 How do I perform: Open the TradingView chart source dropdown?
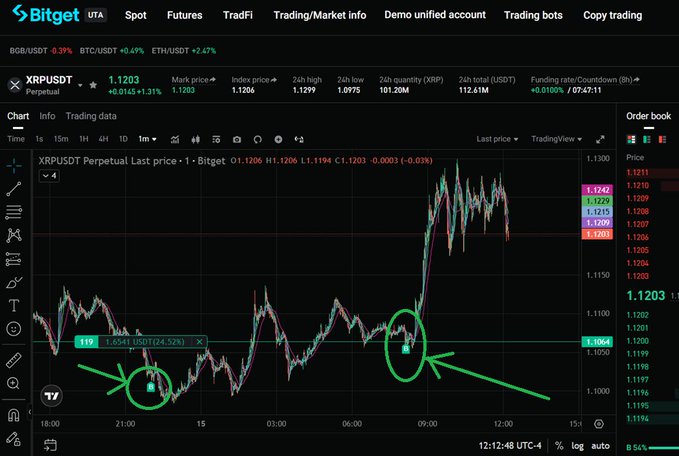[556, 139]
